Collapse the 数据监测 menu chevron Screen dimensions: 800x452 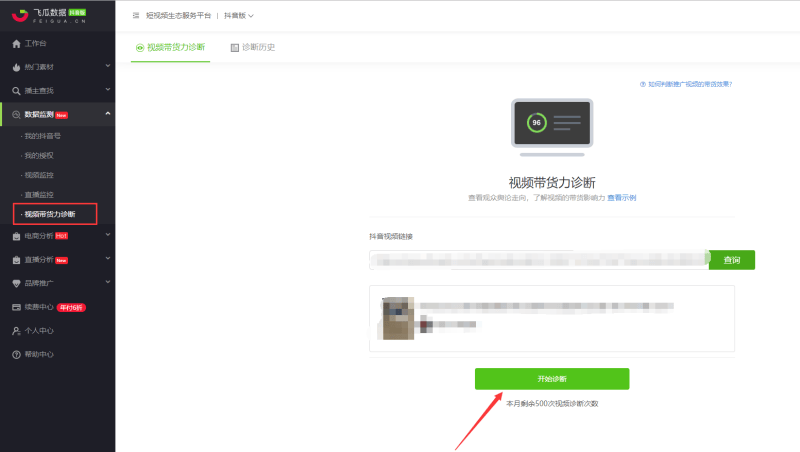click(108, 113)
